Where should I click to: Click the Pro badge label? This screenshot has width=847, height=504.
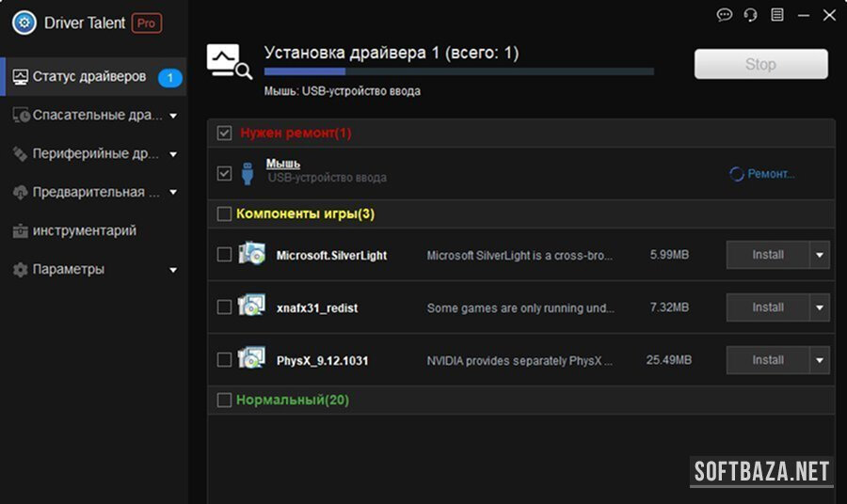(147, 24)
